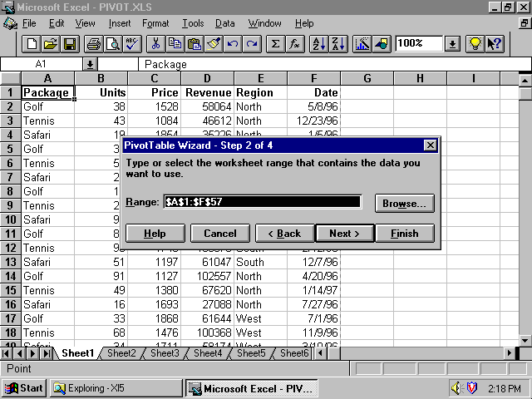Open the Function Wizard fx icon
532x399 pixels.
pyautogui.click(x=295, y=44)
